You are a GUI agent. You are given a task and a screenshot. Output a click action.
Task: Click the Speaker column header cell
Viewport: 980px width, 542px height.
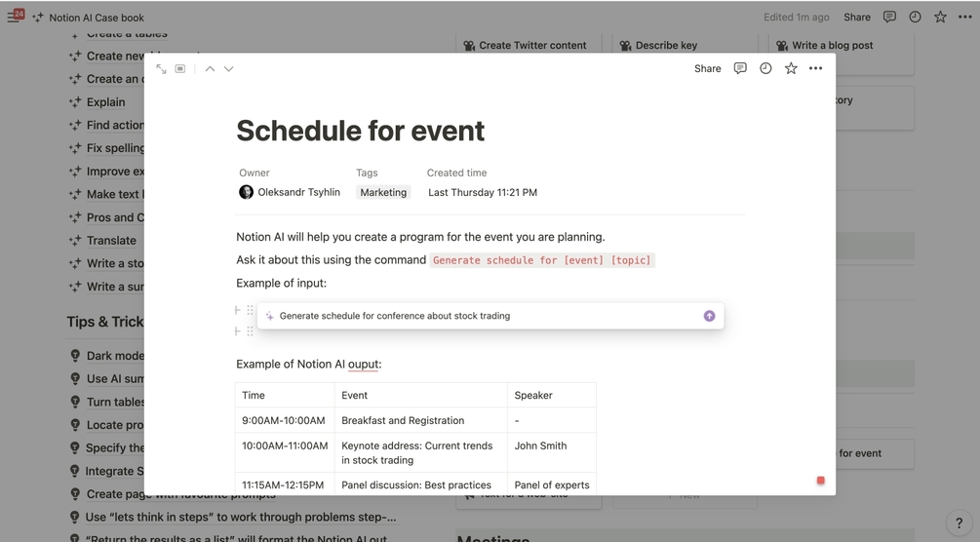[552, 395]
